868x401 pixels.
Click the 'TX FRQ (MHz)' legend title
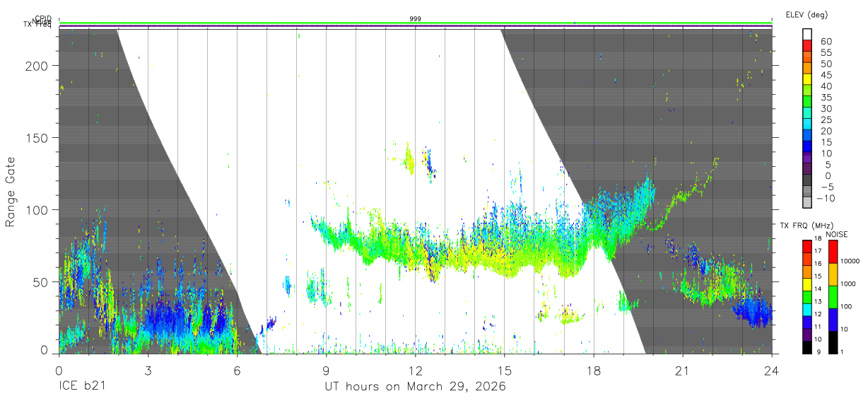click(x=807, y=225)
